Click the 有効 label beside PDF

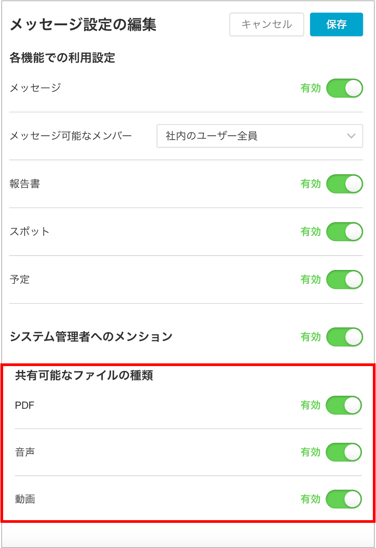311,405
